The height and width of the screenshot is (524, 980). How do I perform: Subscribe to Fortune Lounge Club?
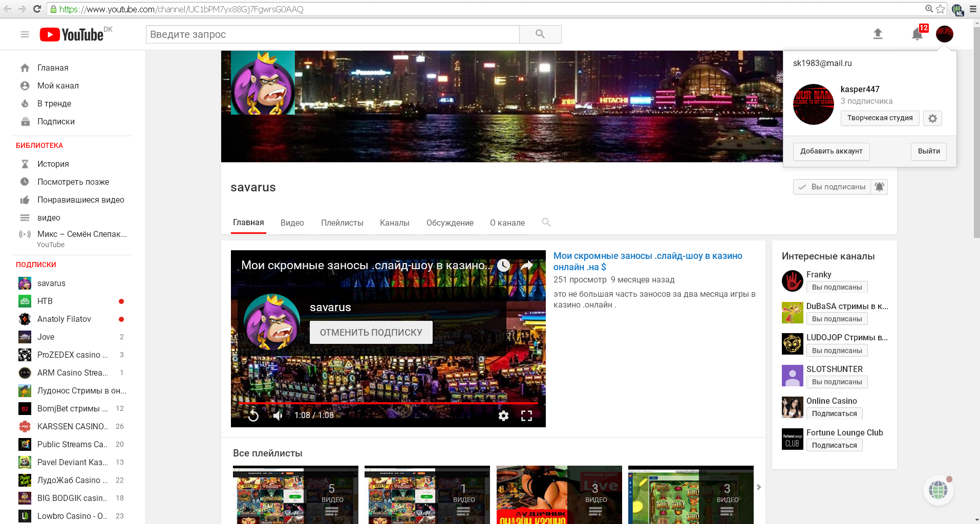[x=835, y=445]
